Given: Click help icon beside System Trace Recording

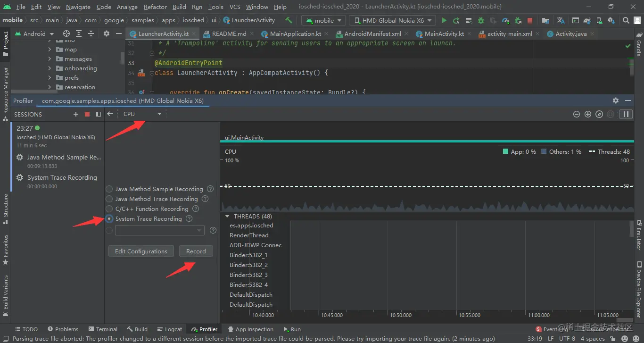Looking at the screenshot, I should pos(189,218).
